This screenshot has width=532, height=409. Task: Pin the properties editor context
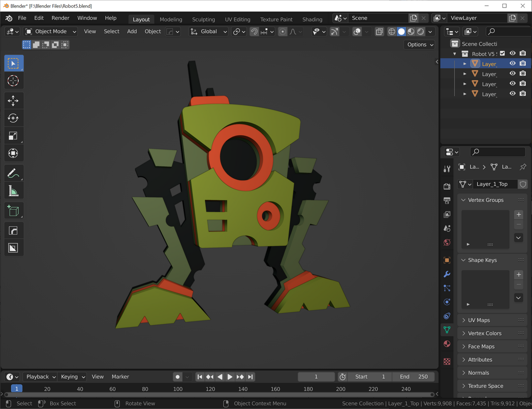click(523, 167)
